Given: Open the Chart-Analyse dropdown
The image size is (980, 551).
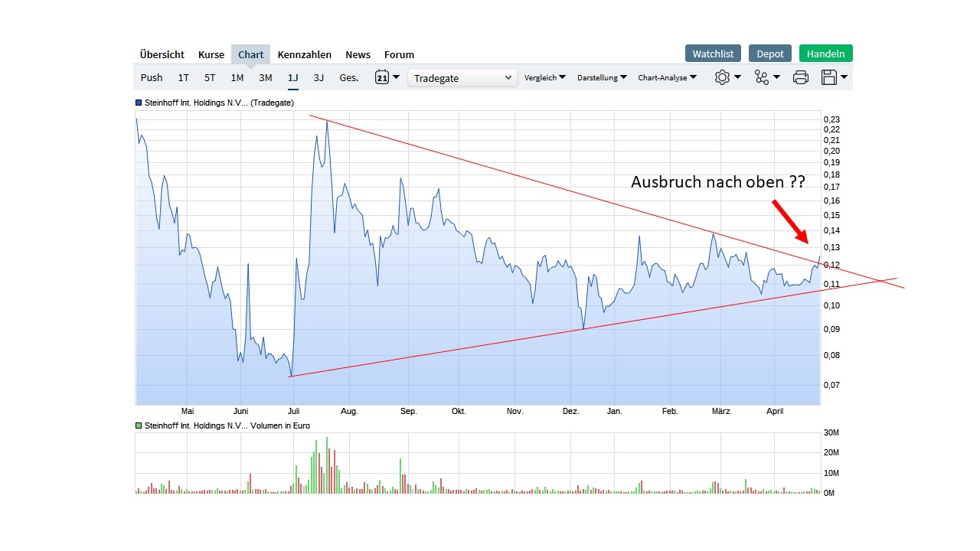Looking at the screenshot, I should click(666, 77).
